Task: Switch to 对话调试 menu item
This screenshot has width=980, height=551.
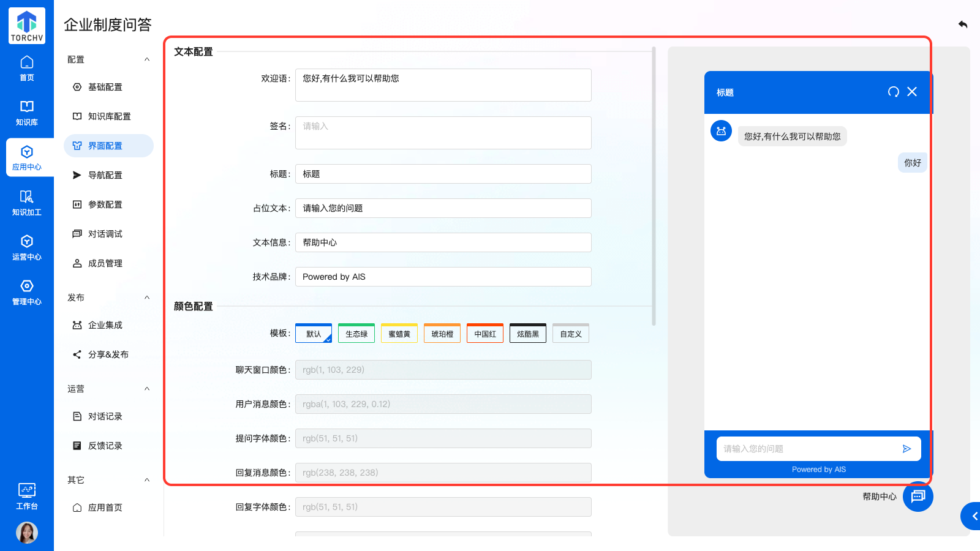Action: click(x=105, y=234)
